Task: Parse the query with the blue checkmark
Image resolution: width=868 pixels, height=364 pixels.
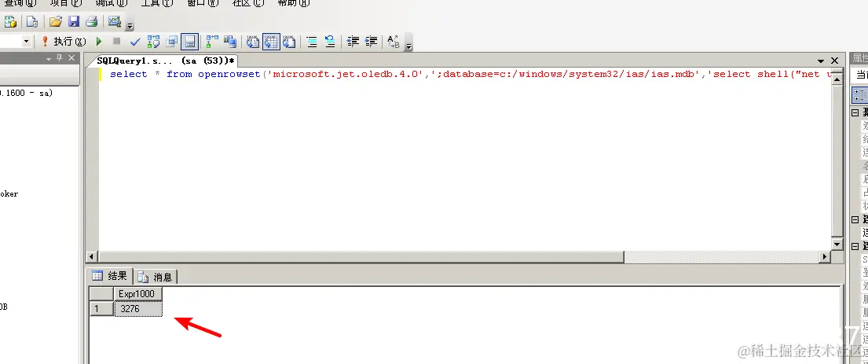Action: pyautogui.click(x=134, y=42)
